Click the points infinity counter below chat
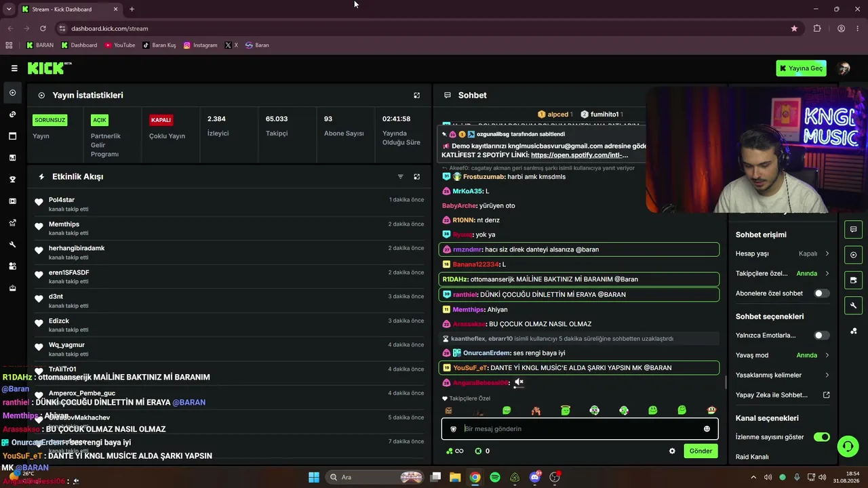This screenshot has height=488, width=868. point(454,451)
